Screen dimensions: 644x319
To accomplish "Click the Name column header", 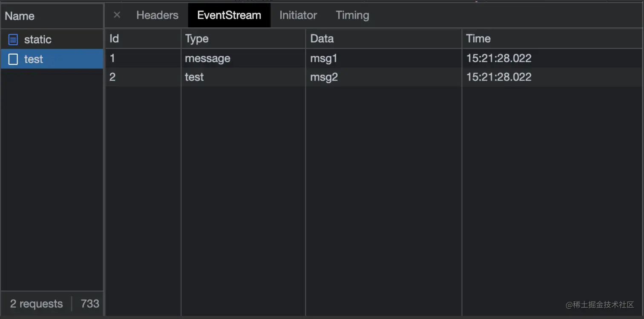I will click(20, 16).
